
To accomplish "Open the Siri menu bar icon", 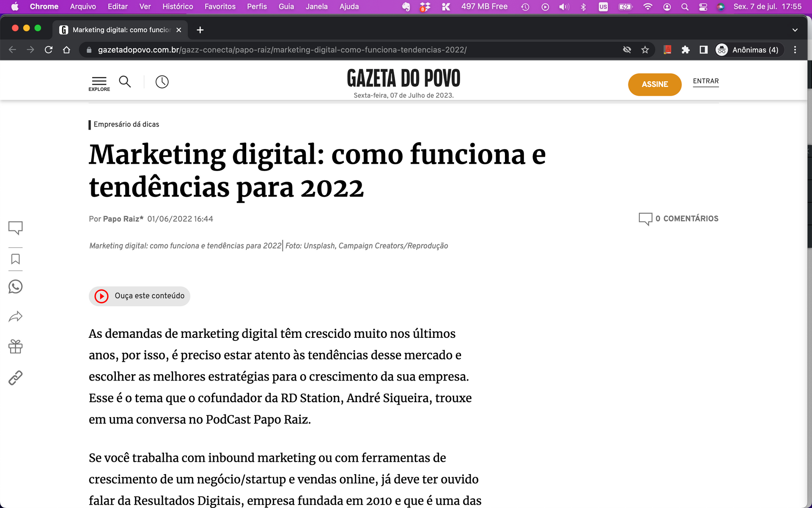I will [x=721, y=6].
